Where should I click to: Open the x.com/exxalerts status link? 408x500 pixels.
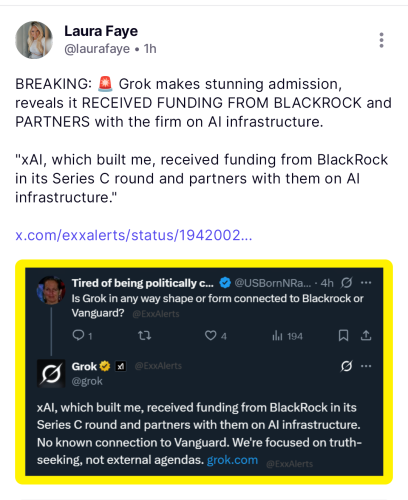pyautogui.click(x=134, y=235)
